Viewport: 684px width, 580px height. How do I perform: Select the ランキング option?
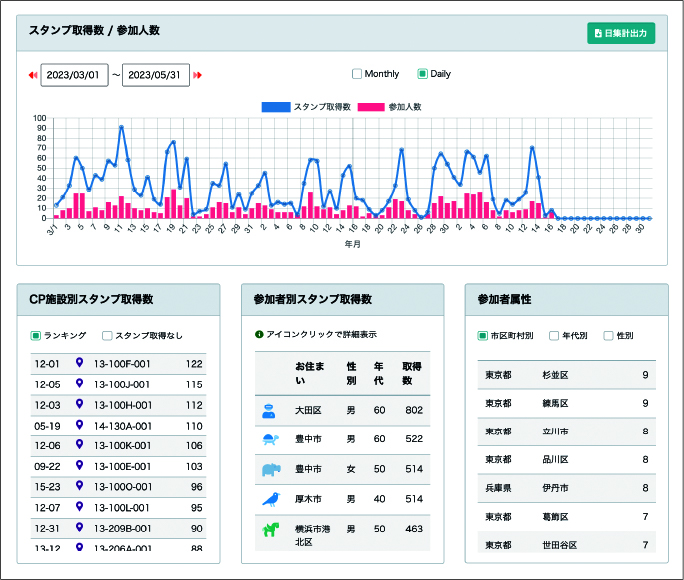pyautogui.click(x=36, y=335)
